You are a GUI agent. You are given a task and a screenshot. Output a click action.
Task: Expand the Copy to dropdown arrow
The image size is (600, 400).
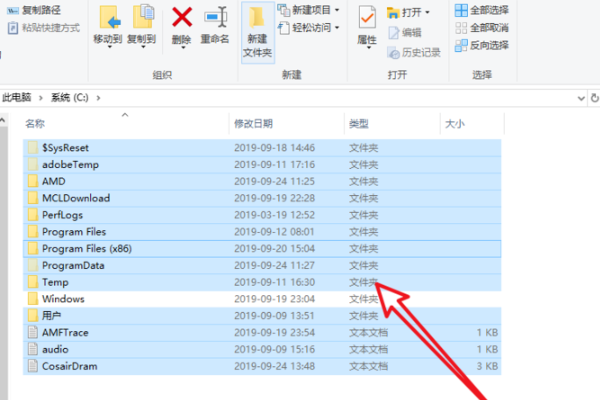click(x=143, y=47)
